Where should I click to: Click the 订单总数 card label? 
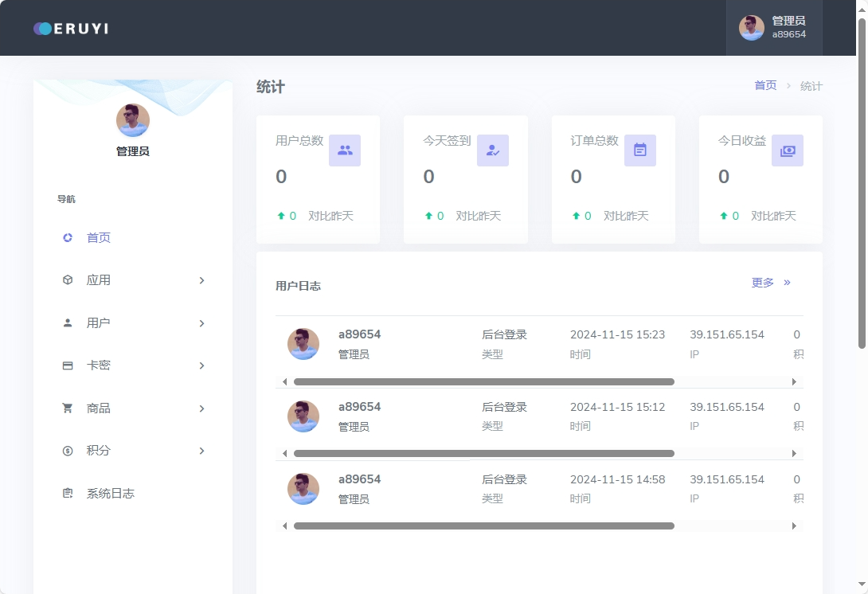click(595, 141)
